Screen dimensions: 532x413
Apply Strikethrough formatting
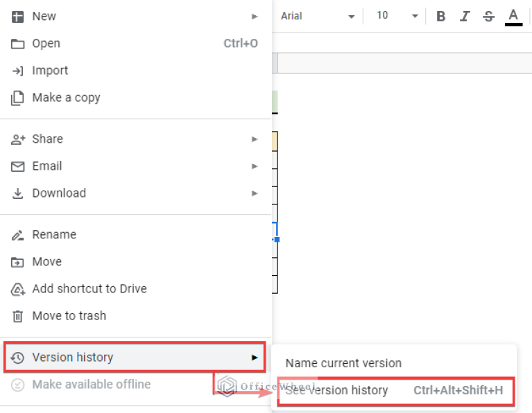[x=488, y=16]
